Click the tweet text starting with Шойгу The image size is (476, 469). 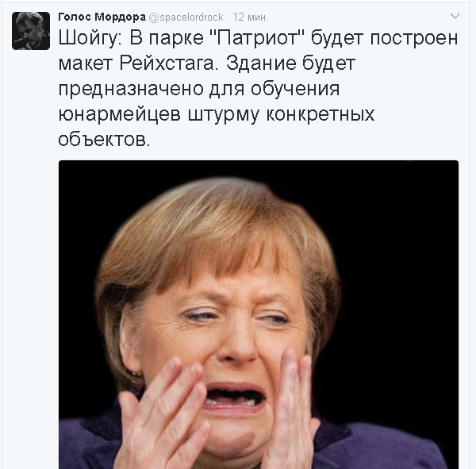258,88
